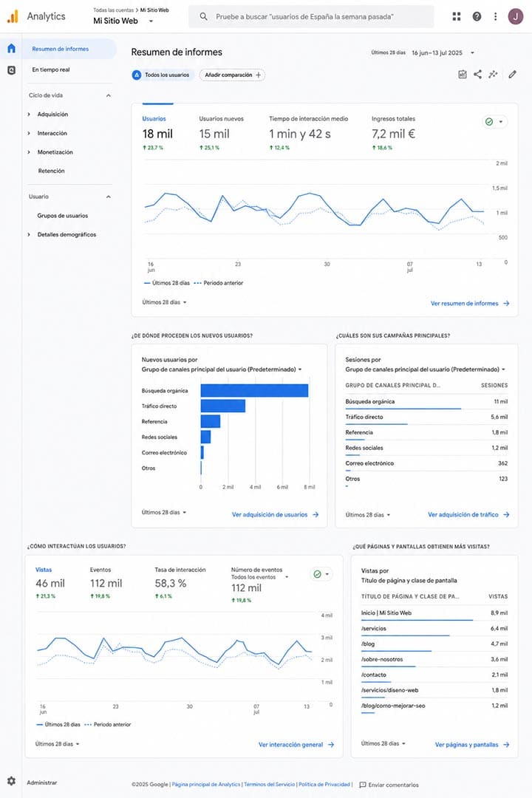The width and height of the screenshot is (532, 798).
Task: Open the Explore icon in left rail
Action: pos(11,70)
